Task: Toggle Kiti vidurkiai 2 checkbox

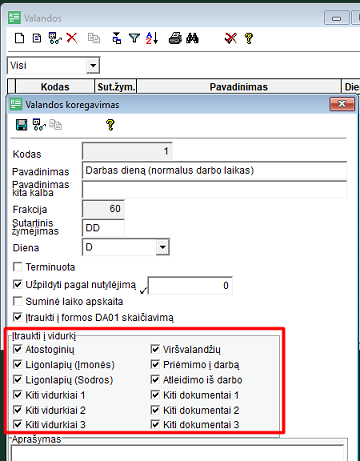Action: click(17, 410)
